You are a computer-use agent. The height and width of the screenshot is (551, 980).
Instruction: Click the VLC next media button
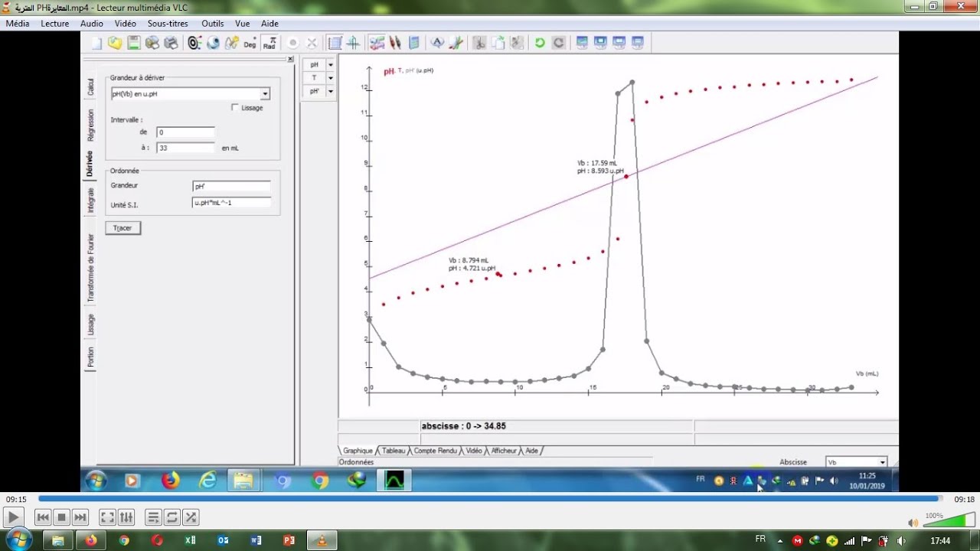[80, 517]
